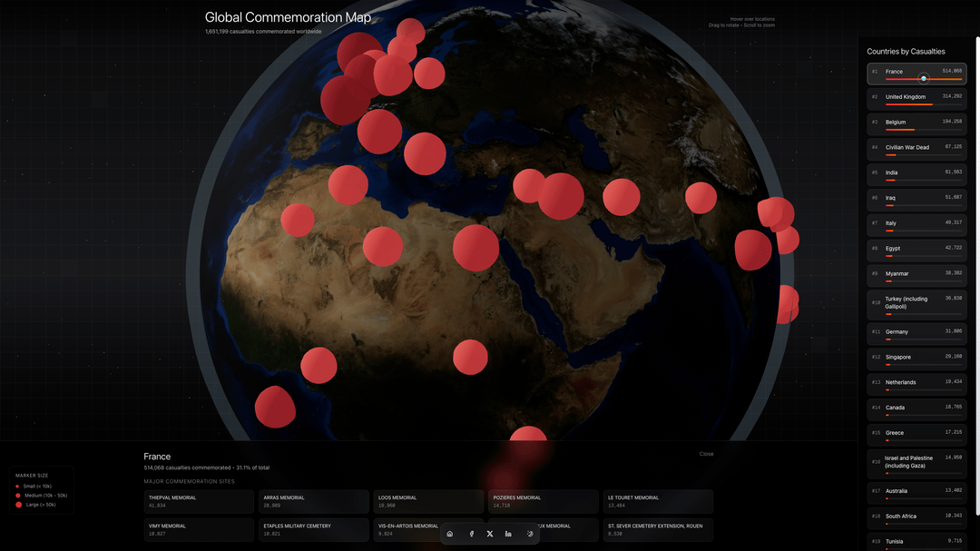Choose Belgium from the countries list
Viewport: 980px width, 551px height.
pos(916,124)
